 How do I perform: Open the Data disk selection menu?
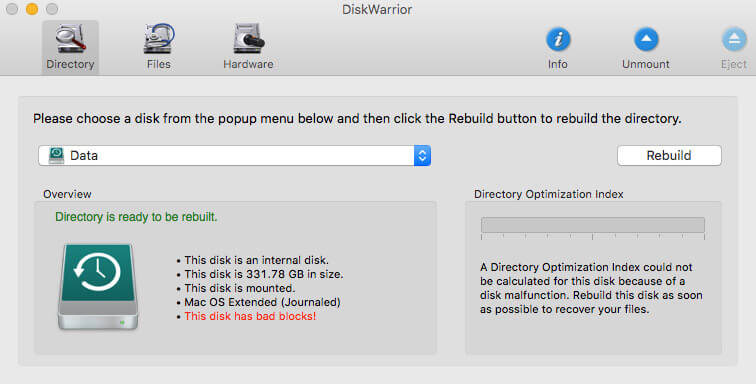click(234, 155)
